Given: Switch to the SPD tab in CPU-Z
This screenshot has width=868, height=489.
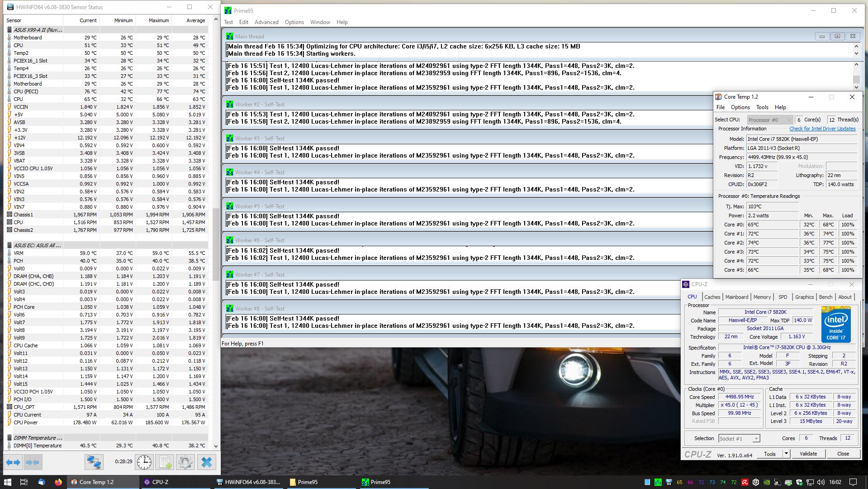Looking at the screenshot, I should 783,297.
